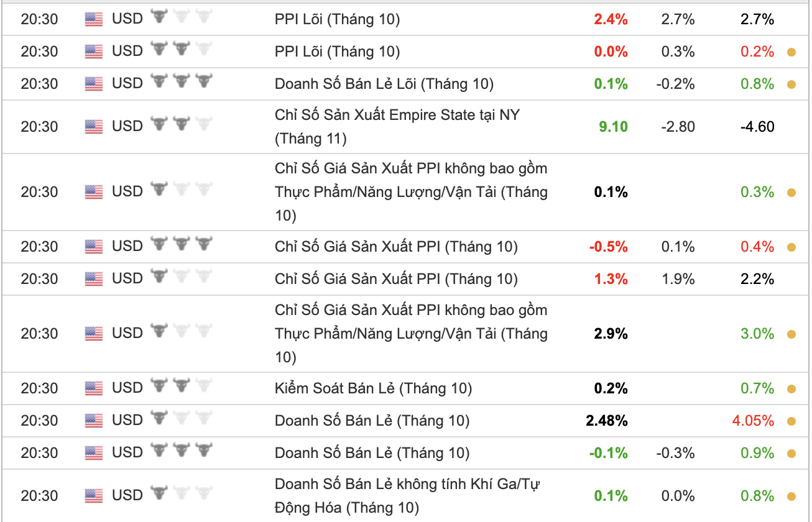Open Chỉ Số Giá Sản Xuất PPI event with 1.3%
The image size is (812, 522).
[x=396, y=278]
